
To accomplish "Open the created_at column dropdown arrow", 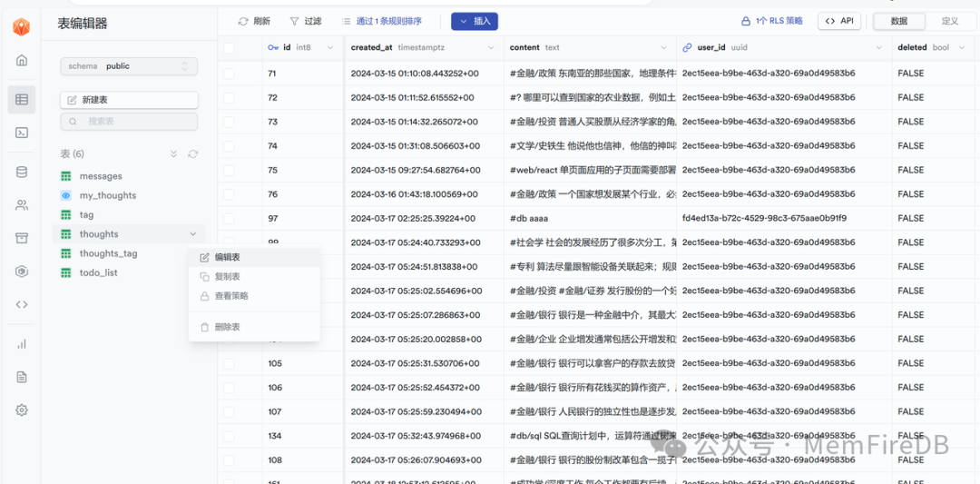I will (x=491, y=47).
